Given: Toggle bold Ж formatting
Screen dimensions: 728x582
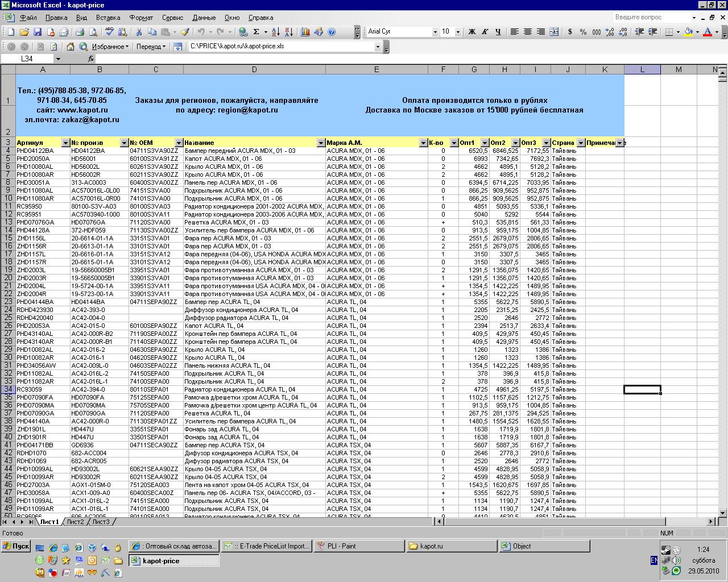Looking at the screenshot, I should point(471,32).
